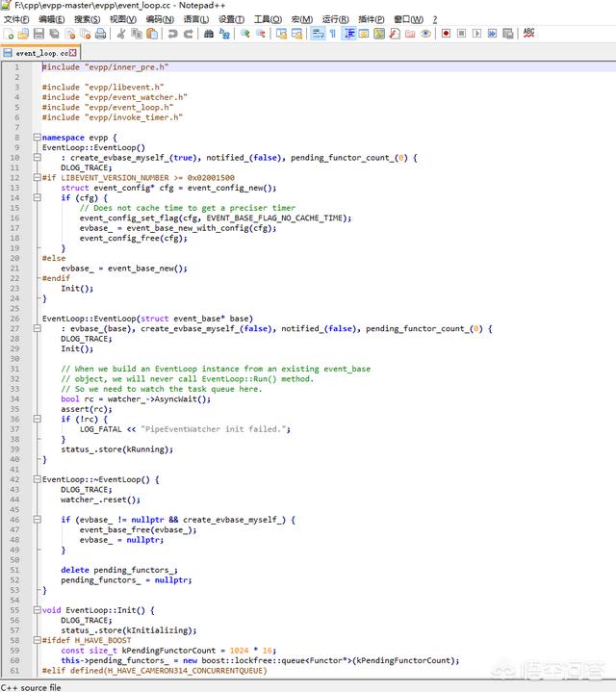
Task: Open the 搜索(S) menu
Action: pos(88,19)
